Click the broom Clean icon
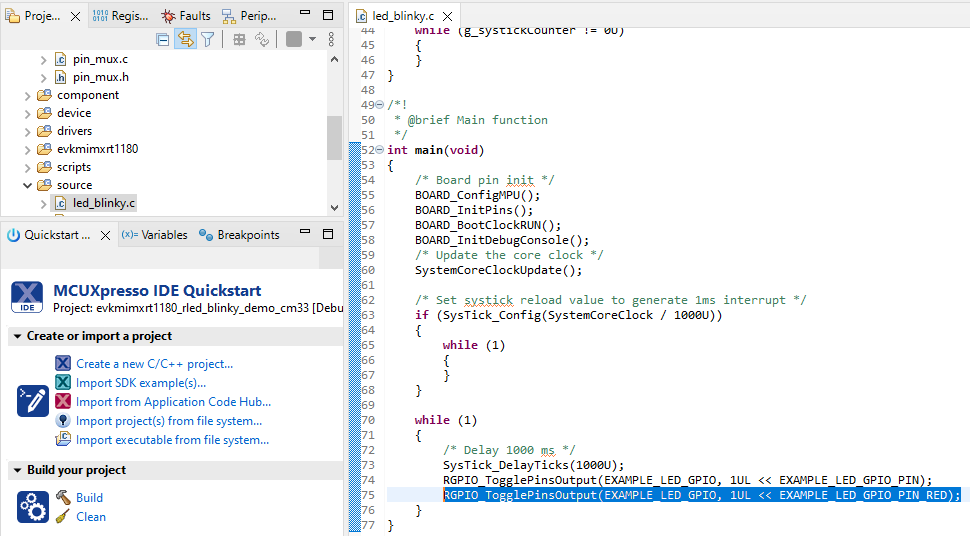Screen dimensions: 970x536 click(x=63, y=517)
